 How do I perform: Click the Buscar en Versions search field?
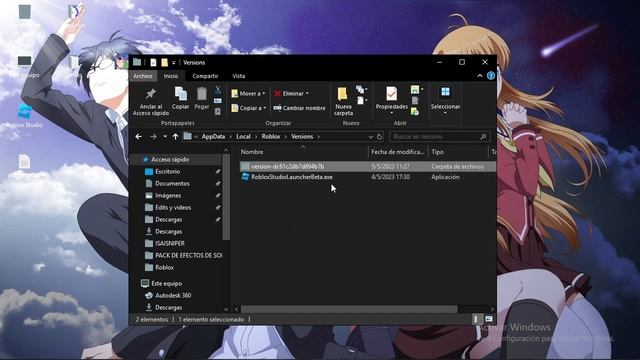[435, 136]
